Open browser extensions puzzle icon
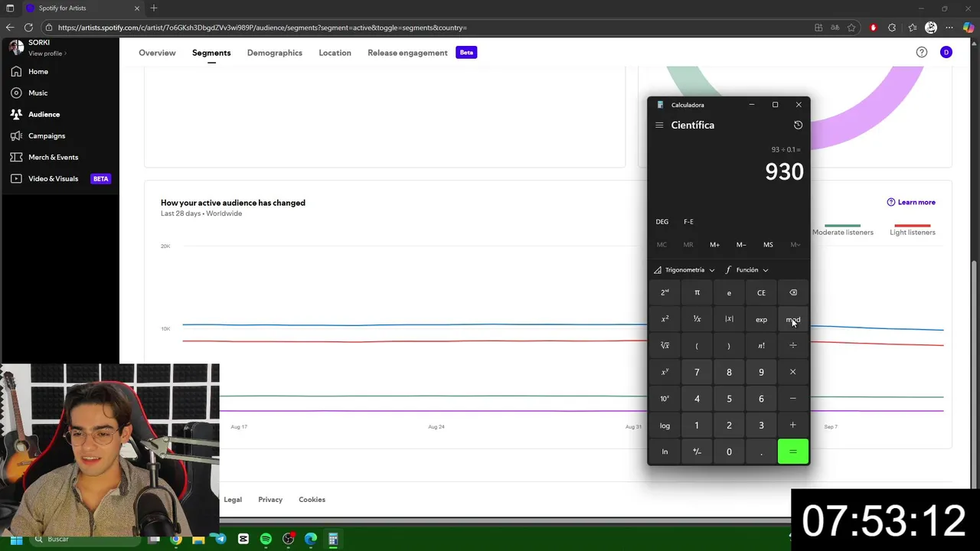Image resolution: width=980 pixels, height=551 pixels. pos(892,28)
